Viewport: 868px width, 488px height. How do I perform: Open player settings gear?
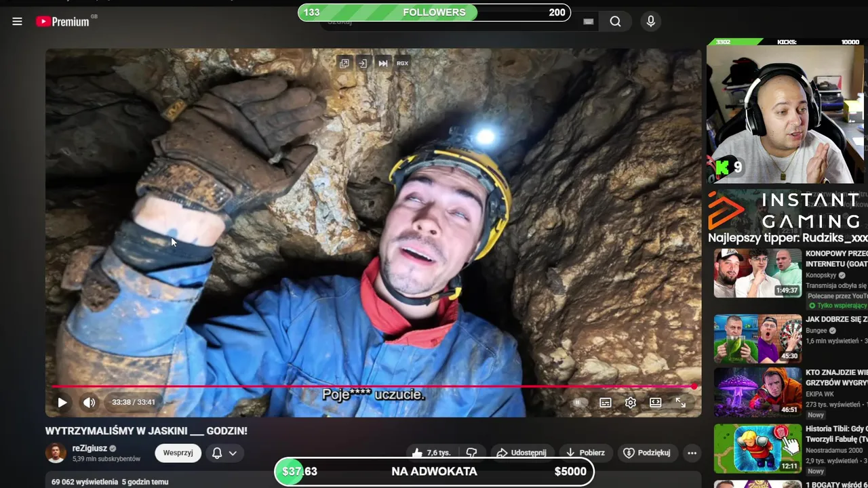coord(631,403)
